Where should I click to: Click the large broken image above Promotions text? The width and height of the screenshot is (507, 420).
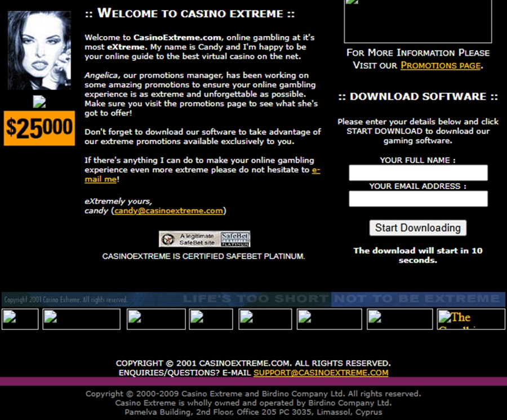point(418,21)
